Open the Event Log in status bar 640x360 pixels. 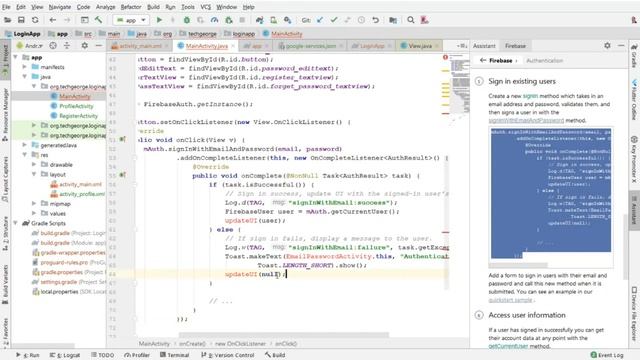point(607,355)
